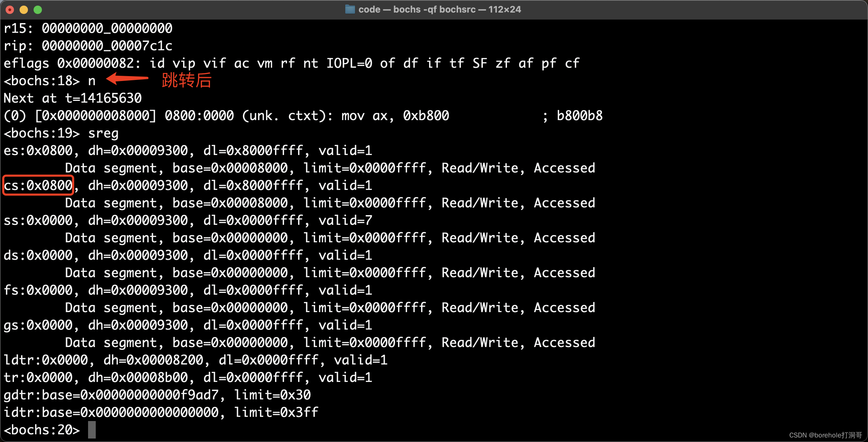
Task: Click the yellow minimize button
Action: [23, 9]
